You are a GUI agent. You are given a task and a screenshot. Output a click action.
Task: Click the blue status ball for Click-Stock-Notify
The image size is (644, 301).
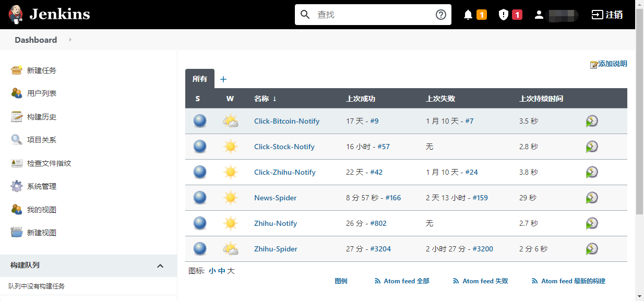pos(200,147)
